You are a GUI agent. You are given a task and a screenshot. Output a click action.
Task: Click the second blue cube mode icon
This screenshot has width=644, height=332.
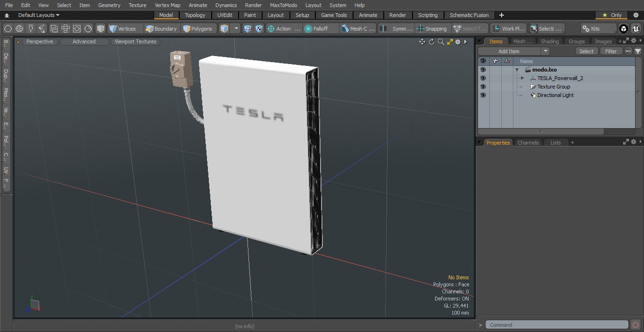(259, 29)
